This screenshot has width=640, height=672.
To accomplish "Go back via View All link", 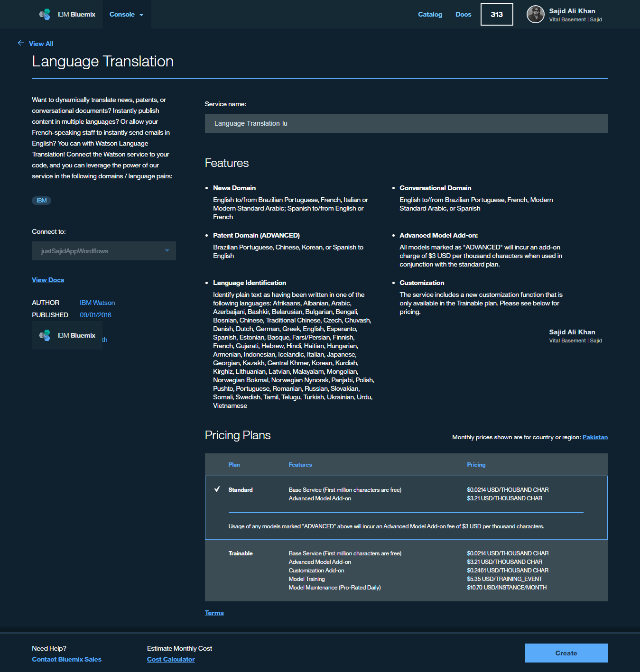I will coord(41,44).
